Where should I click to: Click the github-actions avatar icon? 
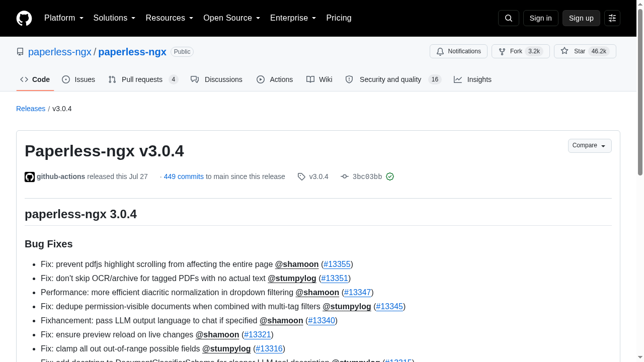click(x=30, y=177)
